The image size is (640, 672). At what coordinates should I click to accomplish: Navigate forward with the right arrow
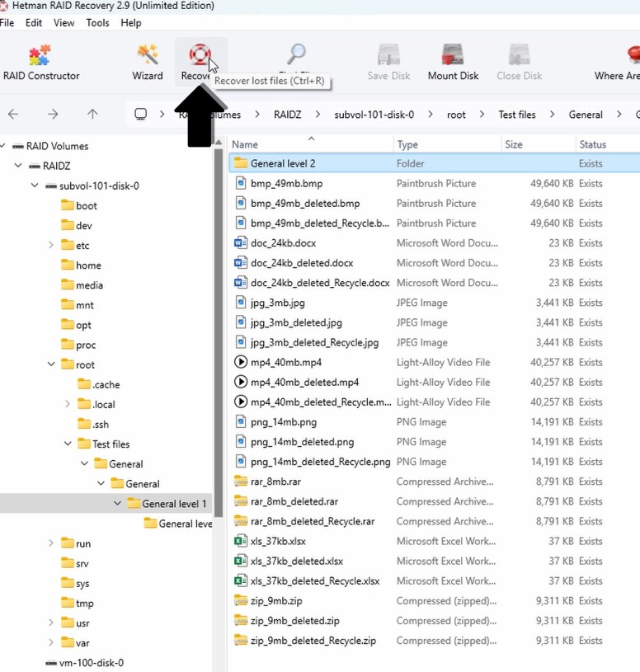53,114
